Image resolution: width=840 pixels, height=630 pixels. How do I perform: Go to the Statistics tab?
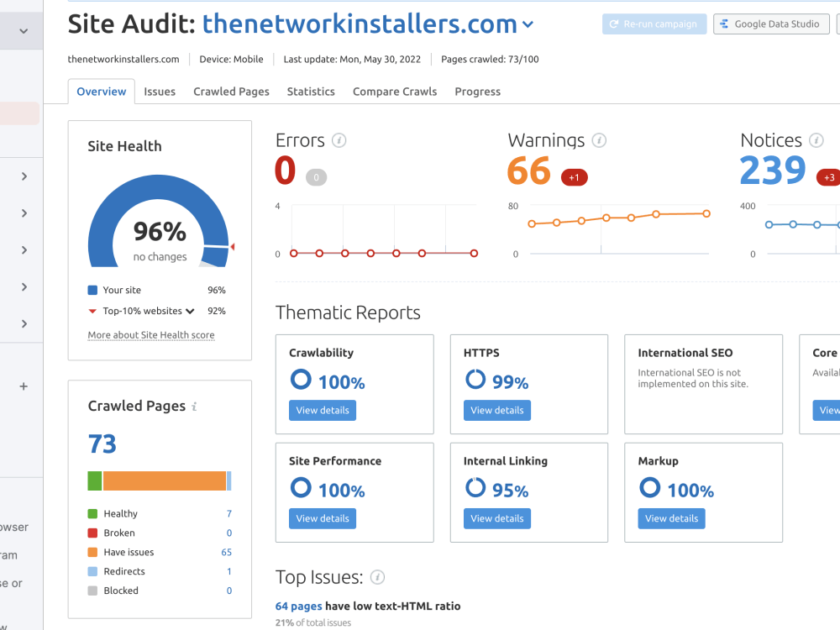click(311, 92)
